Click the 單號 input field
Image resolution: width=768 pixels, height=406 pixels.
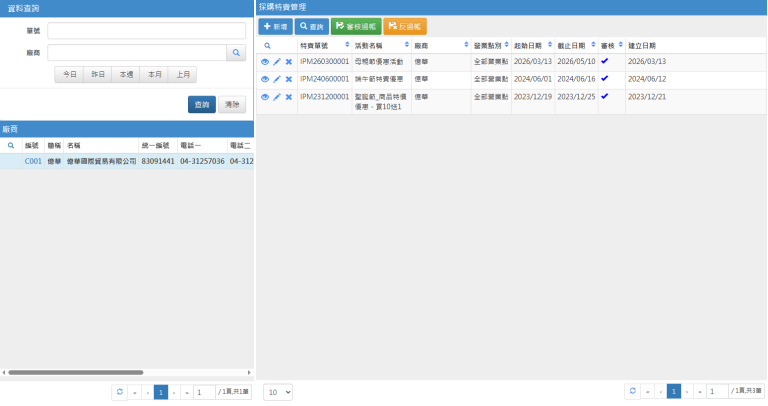pyautogui.click(x=146, y=31)
